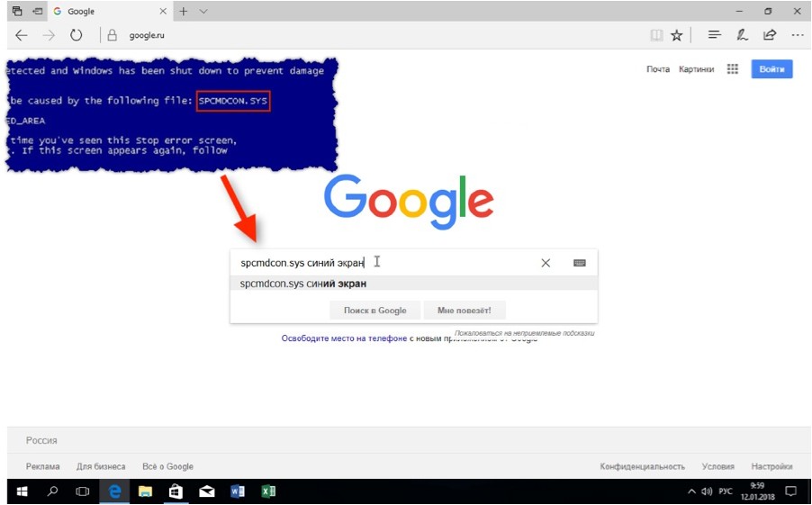Open tabs you've set aside
The width and height of the screenshot is (812, 505).
17,11
